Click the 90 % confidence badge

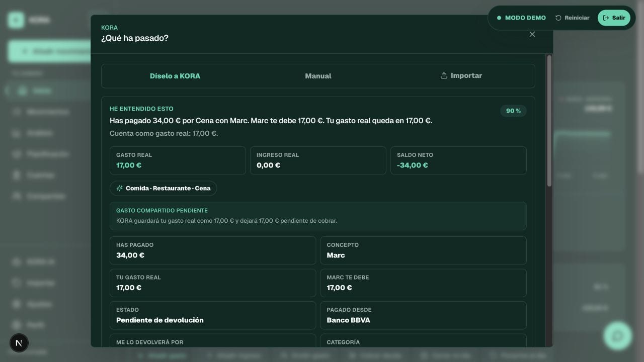click(513, 111)
